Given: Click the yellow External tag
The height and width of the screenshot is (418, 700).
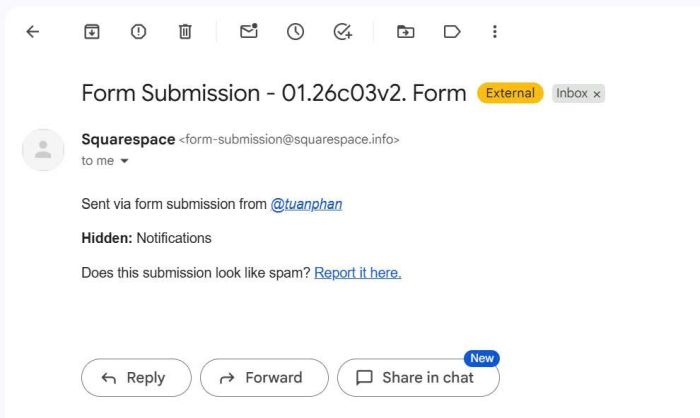Looking at the screenshot, I should point(510,94).
